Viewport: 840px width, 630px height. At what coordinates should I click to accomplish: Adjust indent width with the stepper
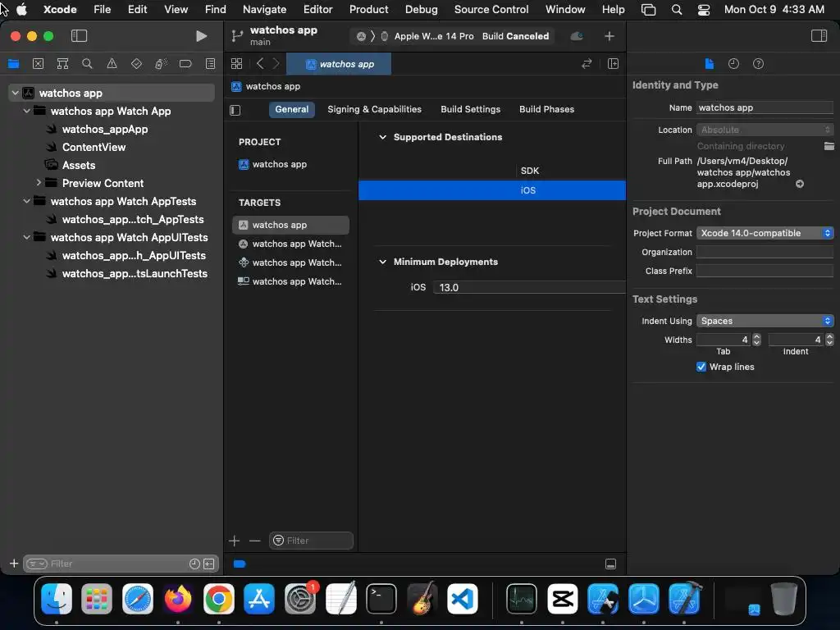[x=829, y=340]
